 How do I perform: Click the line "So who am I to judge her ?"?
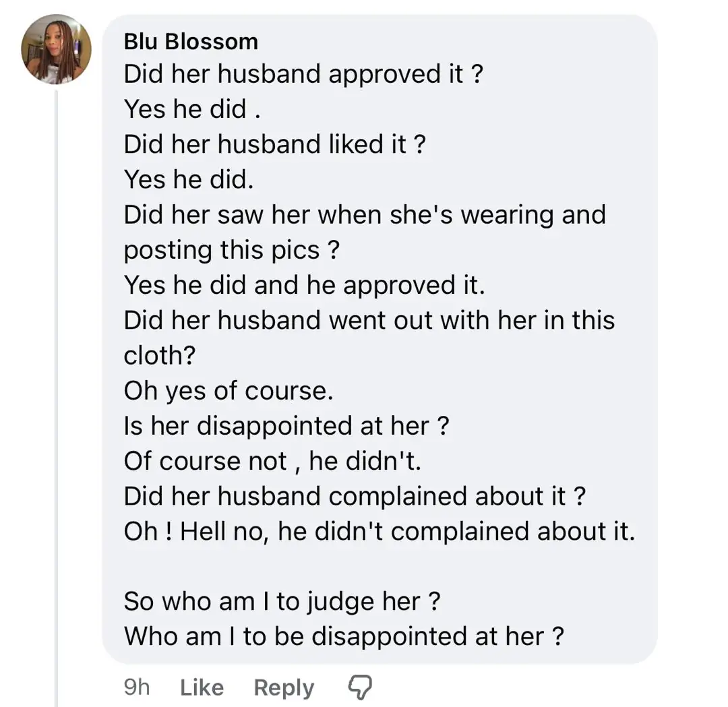click(282, 601)
